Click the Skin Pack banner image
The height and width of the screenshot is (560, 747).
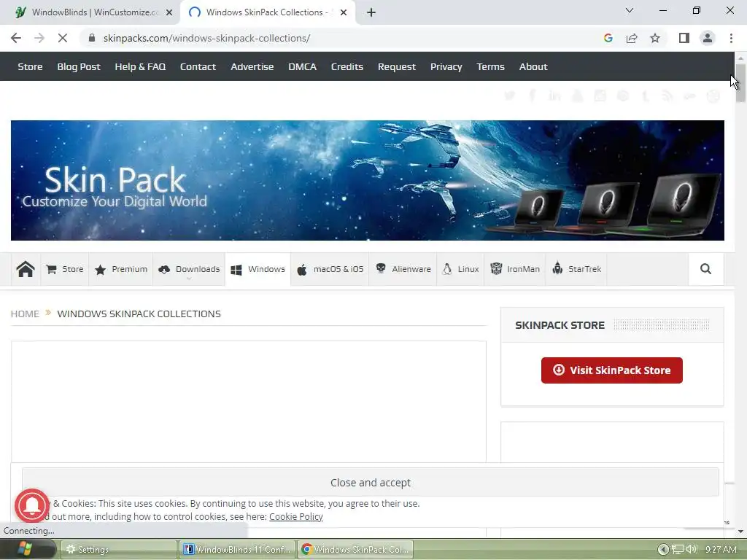tap(368, 181)
